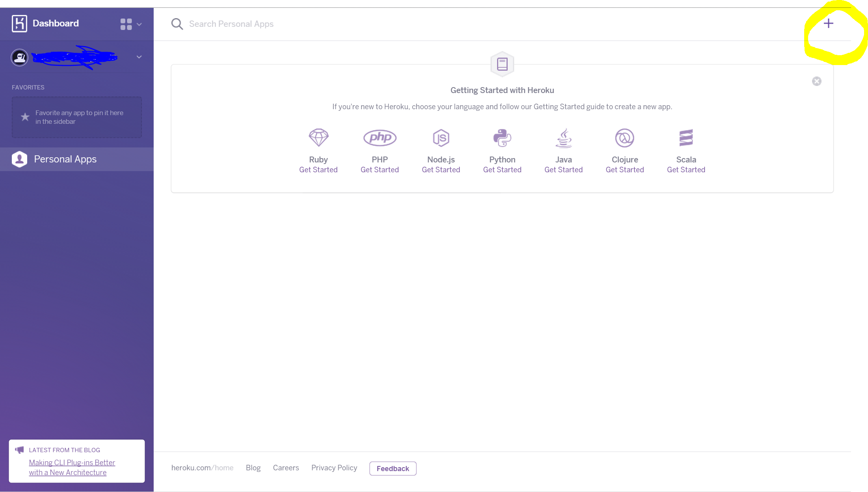Click the plus icon to create new
Viewport: 868px width, 492px height.
[x=828, y=24]
